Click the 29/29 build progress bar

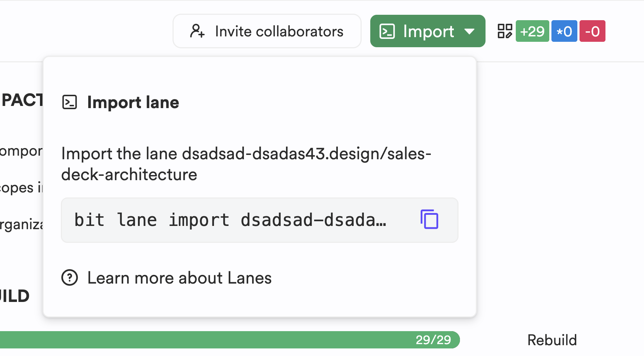[x=230, y=340]
